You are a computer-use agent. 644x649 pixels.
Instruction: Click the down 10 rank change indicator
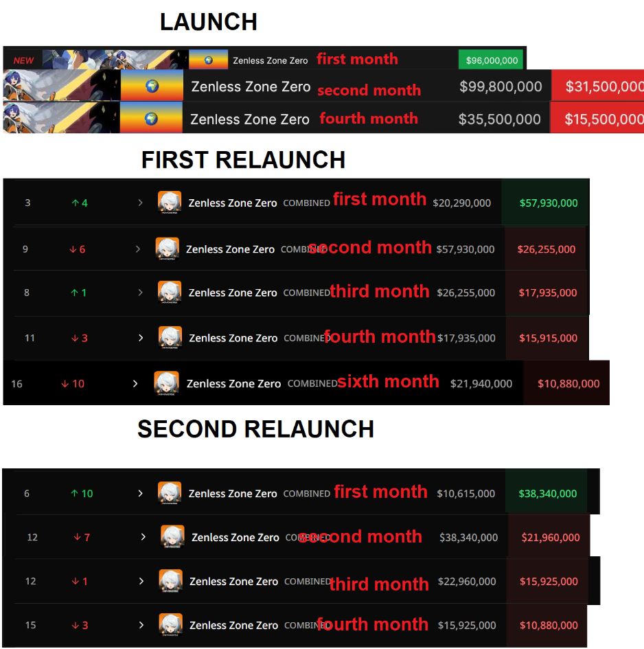73,384
